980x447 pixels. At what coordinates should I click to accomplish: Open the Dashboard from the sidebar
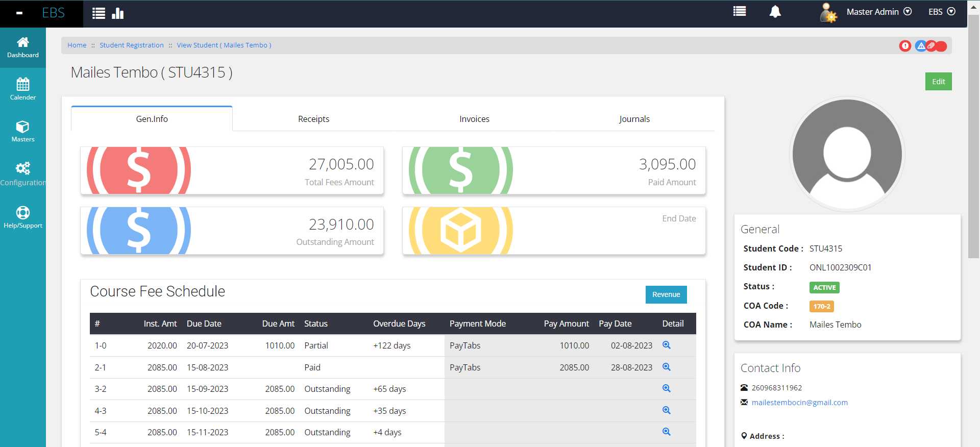click(x=23, y=47)
